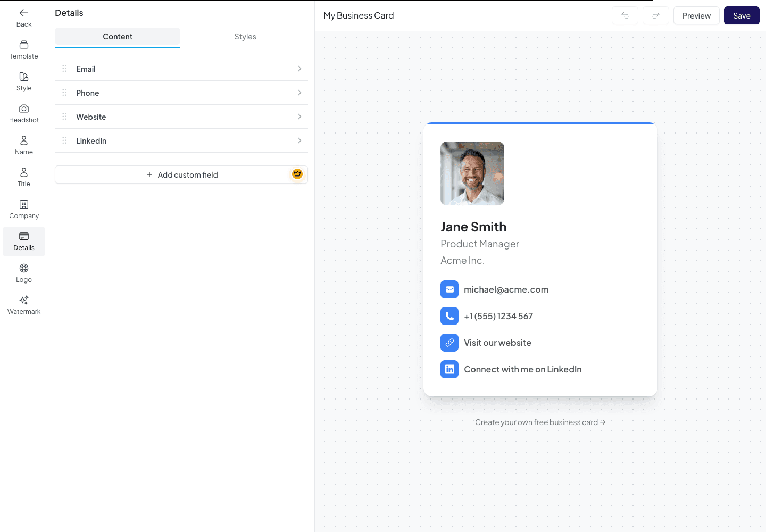Go back using the Back arrow
The width and height of the screenshot is (766, 532).
click(x=24, y=18)
